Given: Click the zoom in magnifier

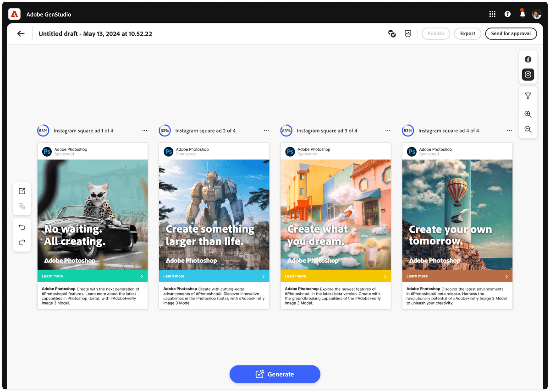Looking at the screenshot, I should point(528,114).
